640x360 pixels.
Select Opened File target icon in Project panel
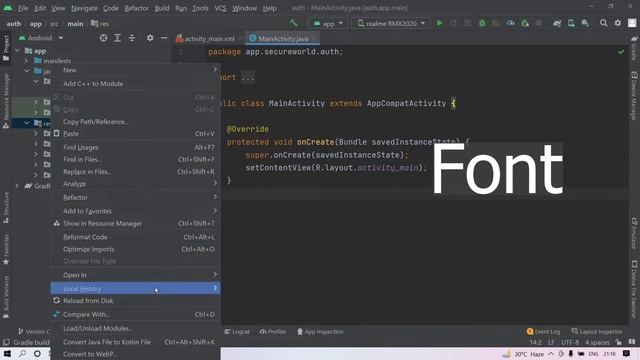[103, 38]
